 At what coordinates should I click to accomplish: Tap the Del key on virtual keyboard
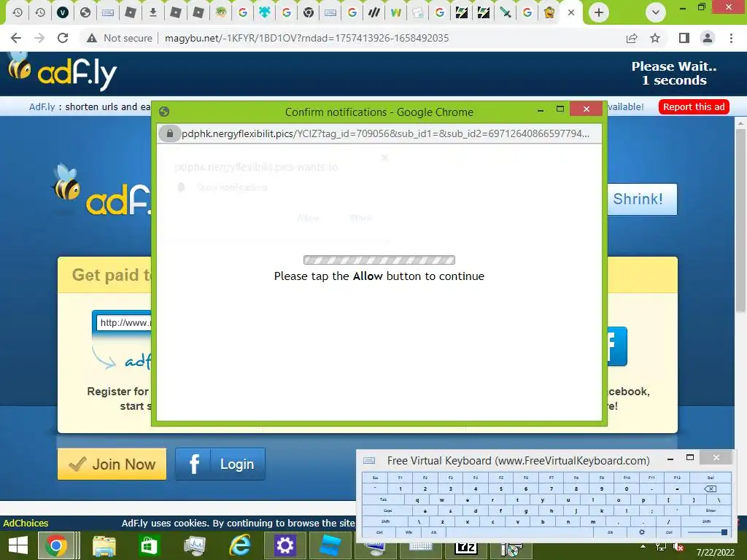click(711, 477)
